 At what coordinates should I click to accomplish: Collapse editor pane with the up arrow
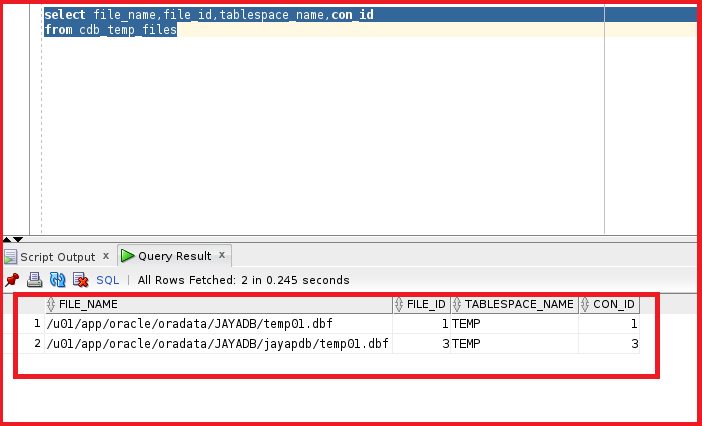click(7, 239)
